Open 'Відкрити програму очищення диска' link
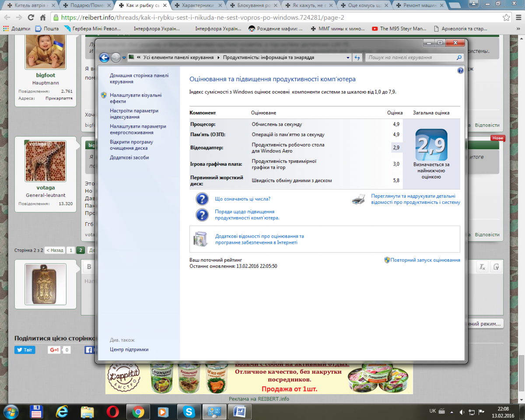The width and height of the screenshot is (525, 420). [x=131, y=145]
